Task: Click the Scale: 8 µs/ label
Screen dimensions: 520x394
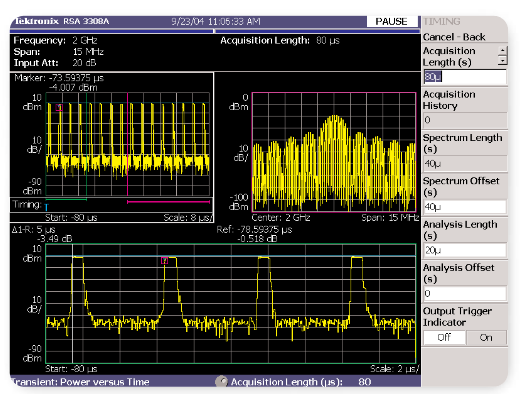Action: 188,218
